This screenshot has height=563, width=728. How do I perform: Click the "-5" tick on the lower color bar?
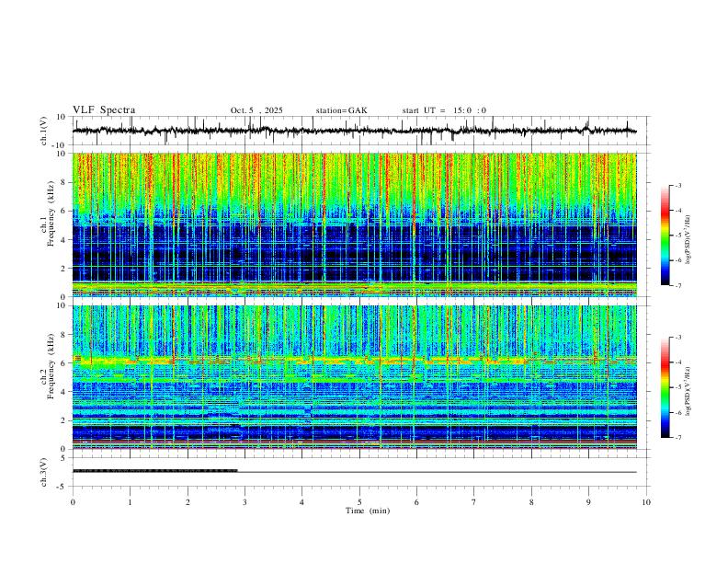click(x=677, y=387)
